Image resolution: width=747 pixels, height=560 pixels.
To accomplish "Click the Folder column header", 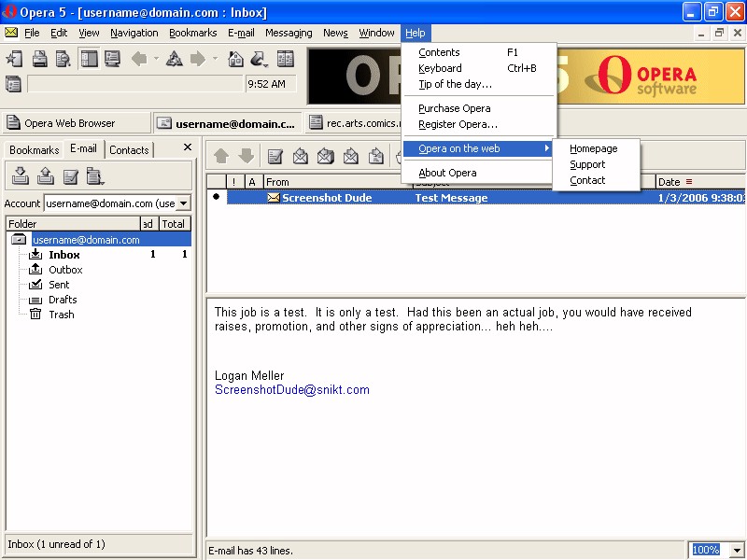I will pyautogui.click(x=73, y=224).
